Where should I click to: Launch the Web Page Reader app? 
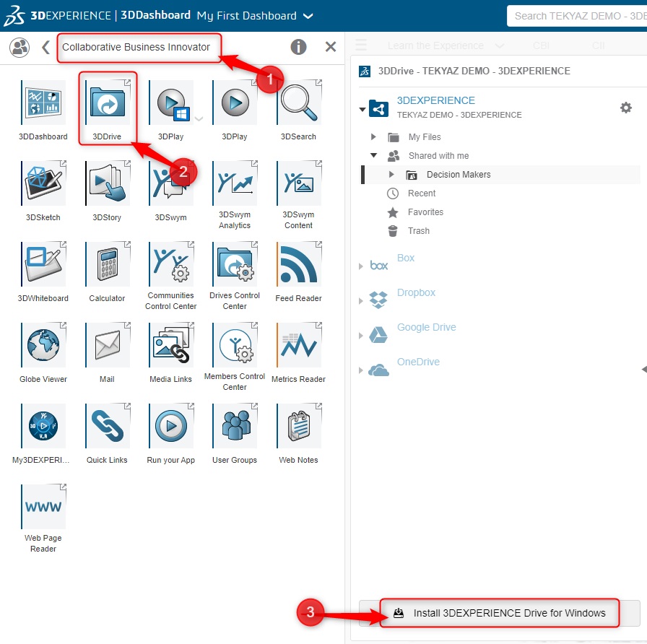pos(43,507)
